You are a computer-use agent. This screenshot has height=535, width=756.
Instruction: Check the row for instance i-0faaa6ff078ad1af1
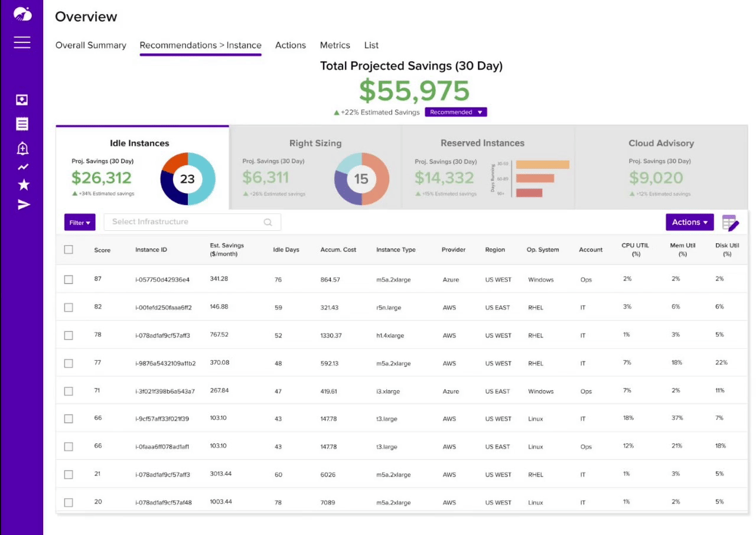pyautogui.click(x=69, y=446)
